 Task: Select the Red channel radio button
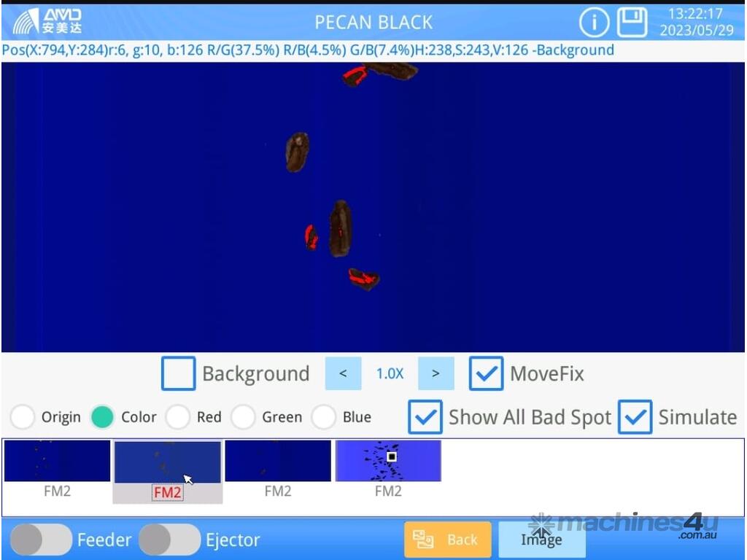[177, 417]
